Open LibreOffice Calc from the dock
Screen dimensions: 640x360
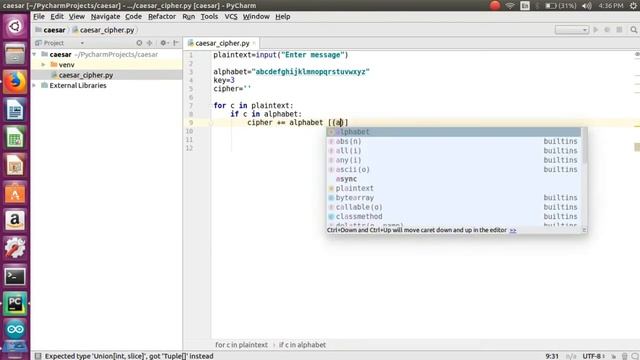15,137
